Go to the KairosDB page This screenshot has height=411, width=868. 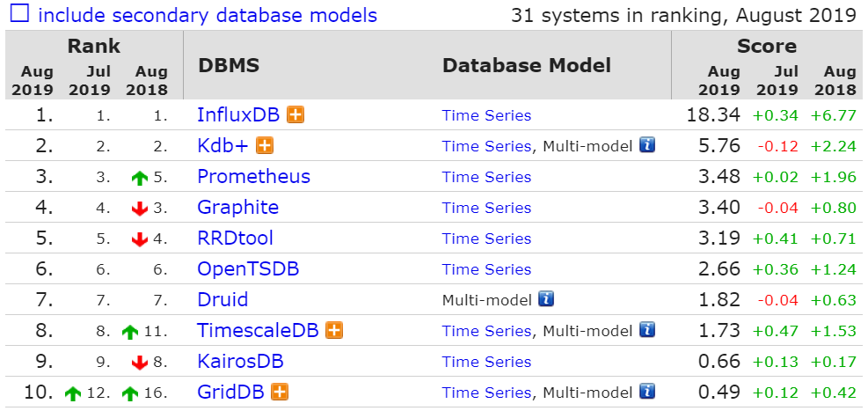(x=240, y=362)
